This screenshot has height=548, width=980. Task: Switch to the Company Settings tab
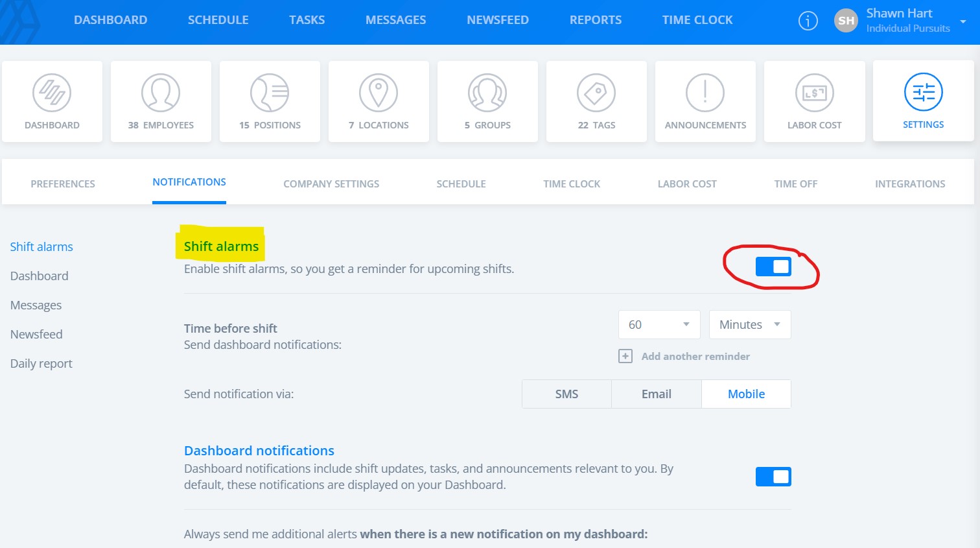click(331, 184)
